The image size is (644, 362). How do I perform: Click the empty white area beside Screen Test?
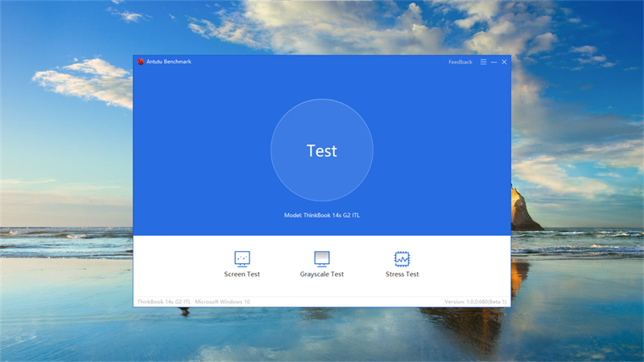pos(177,265)
